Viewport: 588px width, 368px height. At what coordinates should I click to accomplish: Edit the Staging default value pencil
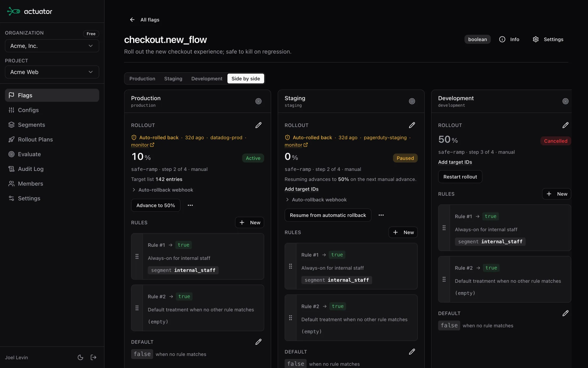[412, 351]
